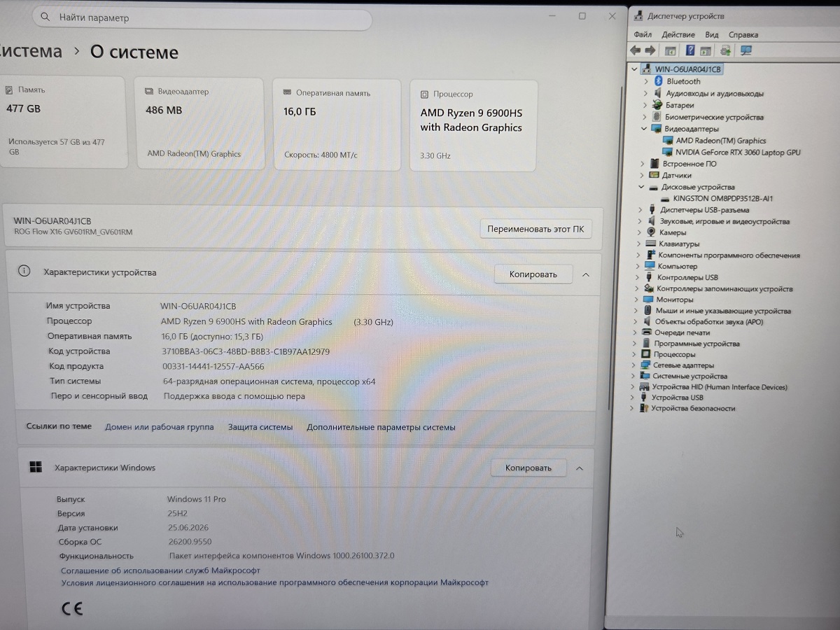Click the Forward arrow in Device Manager toolbar
This screenshot has height=630, width=840.
click(x=650, y=50)
